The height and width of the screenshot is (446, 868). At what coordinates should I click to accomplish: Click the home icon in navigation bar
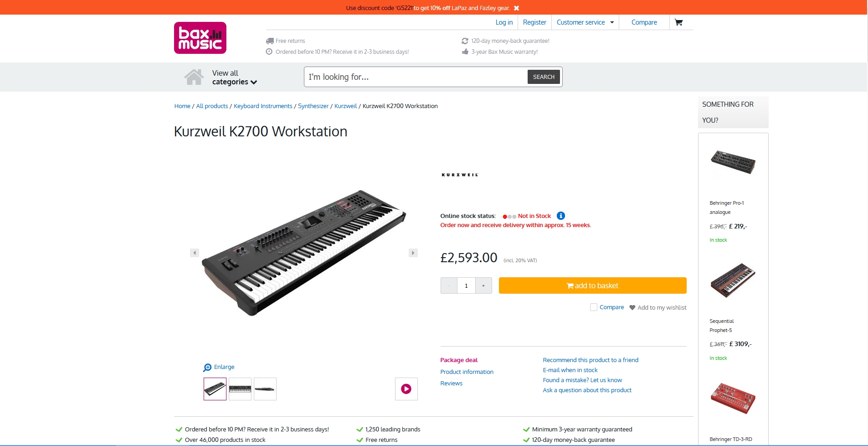(x=194, y=77)
